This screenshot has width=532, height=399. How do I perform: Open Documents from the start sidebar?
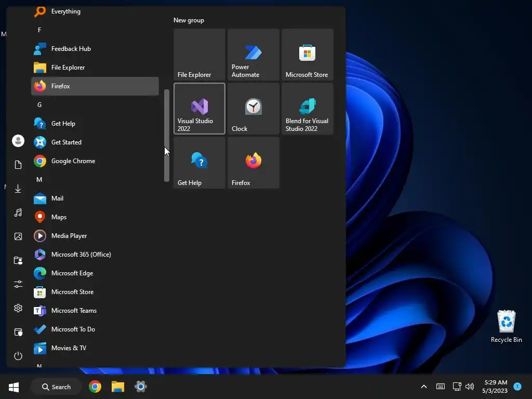point(18,165)
